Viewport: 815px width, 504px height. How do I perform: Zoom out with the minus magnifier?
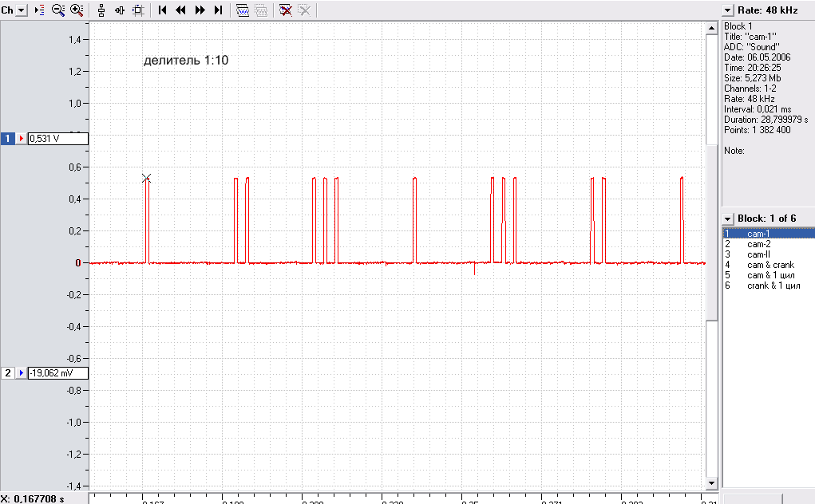[x=58, y=10]
